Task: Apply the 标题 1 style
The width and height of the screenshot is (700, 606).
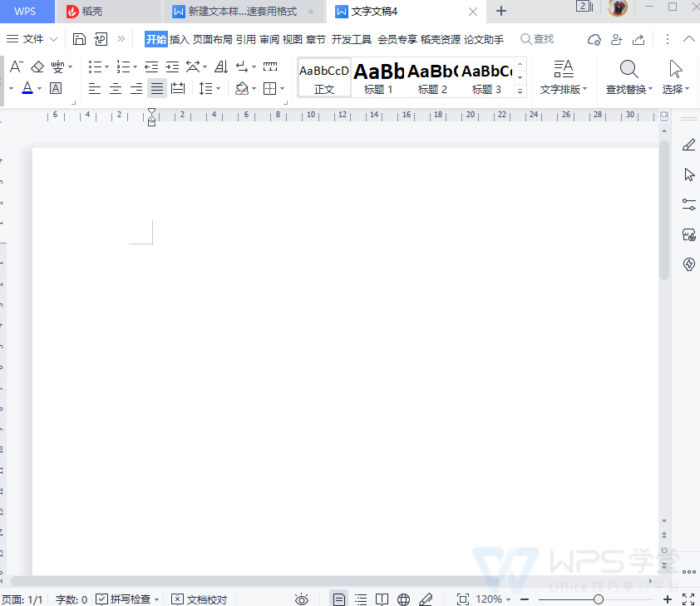Action: pos(378,77)
